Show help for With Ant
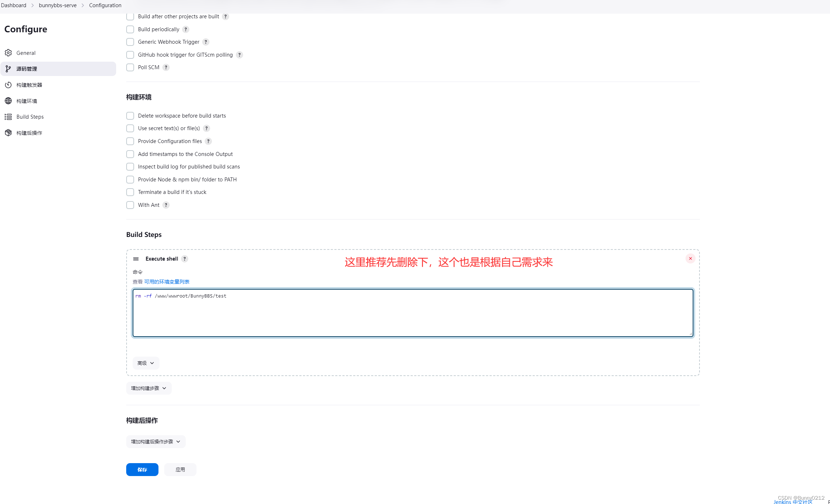 coord(166,205)
